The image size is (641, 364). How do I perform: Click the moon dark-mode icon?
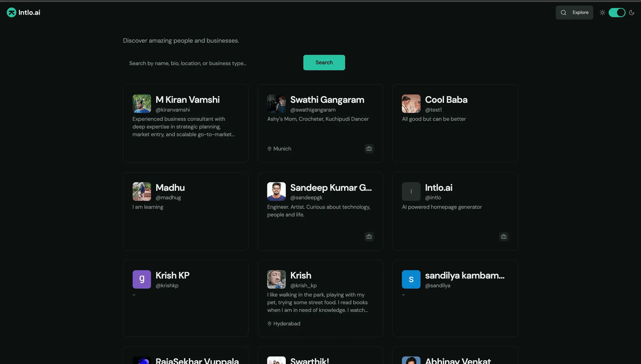pos(632,13)
